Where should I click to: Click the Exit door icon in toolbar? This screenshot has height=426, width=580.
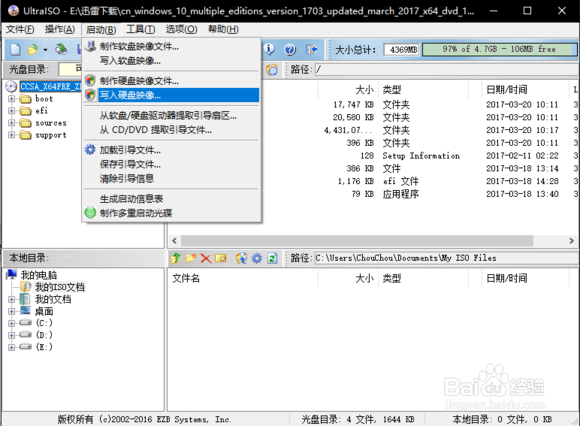[311, 49]
